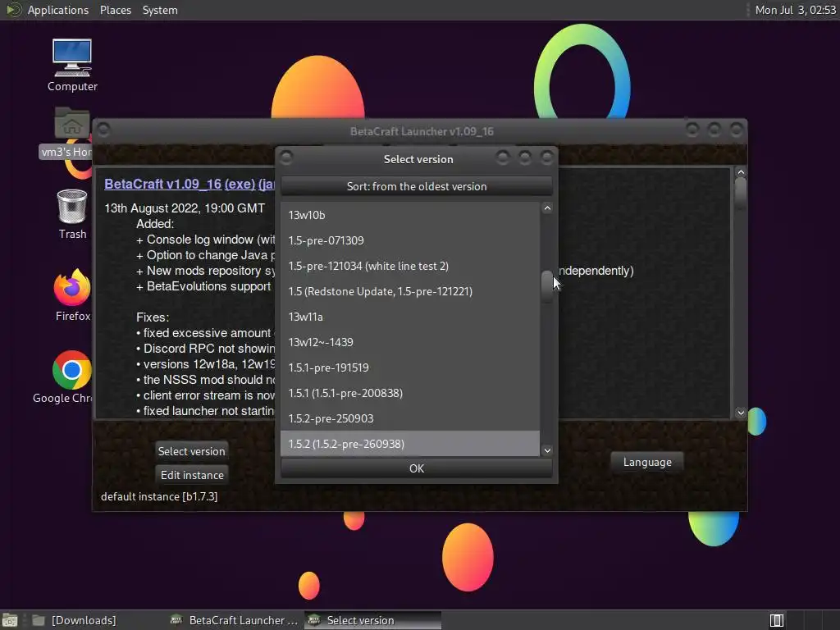Close the BetaCraft Launcher window
The width and height of the screenshot is (840, 630).
736,129
